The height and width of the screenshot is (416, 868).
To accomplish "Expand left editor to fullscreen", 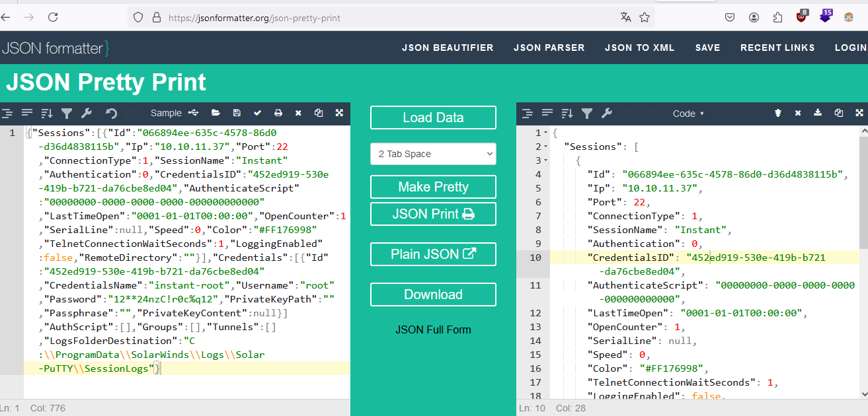I will (339, 113).
